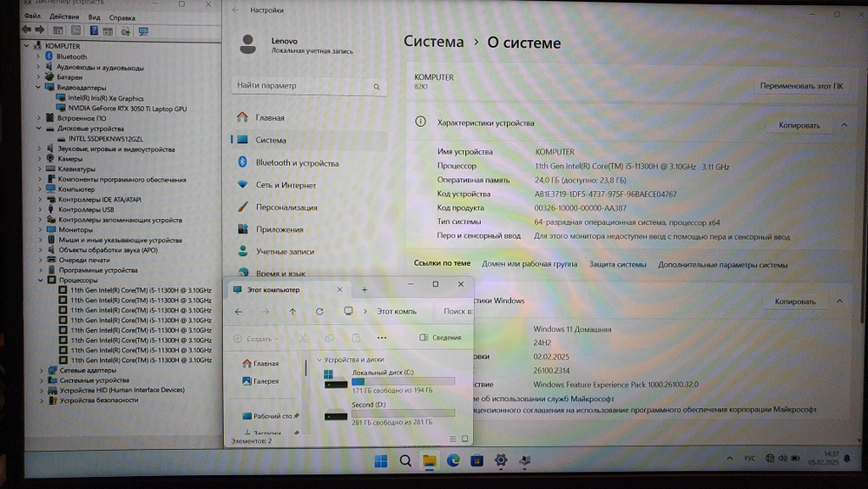The image size is (868, 489).
Task: Click File Explorer back arrow
Action: click(239, 312)
